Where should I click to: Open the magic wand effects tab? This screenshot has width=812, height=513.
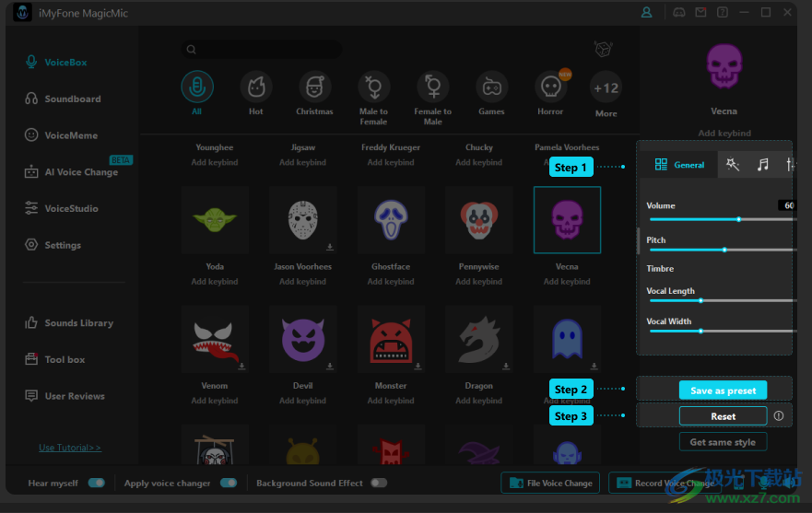[733, 165]
